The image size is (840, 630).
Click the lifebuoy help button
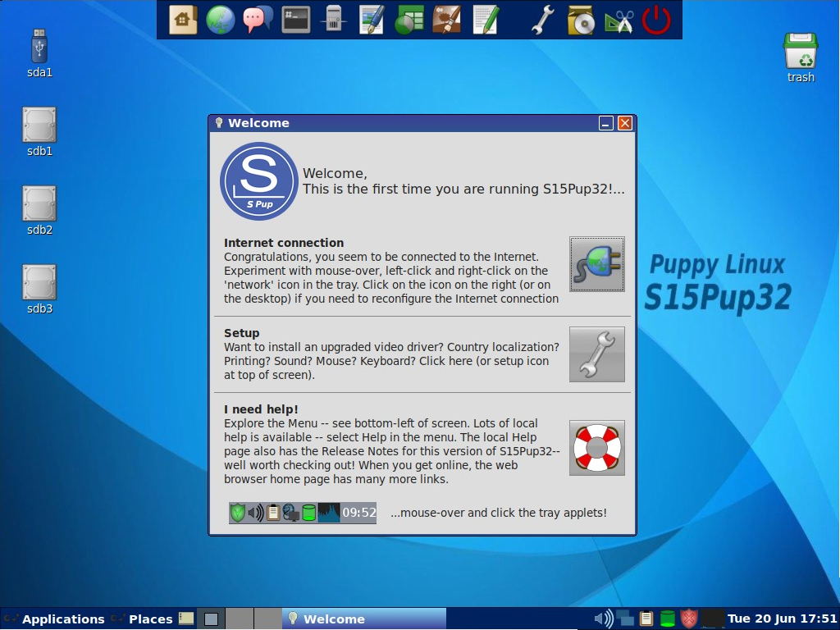[597, 448]
